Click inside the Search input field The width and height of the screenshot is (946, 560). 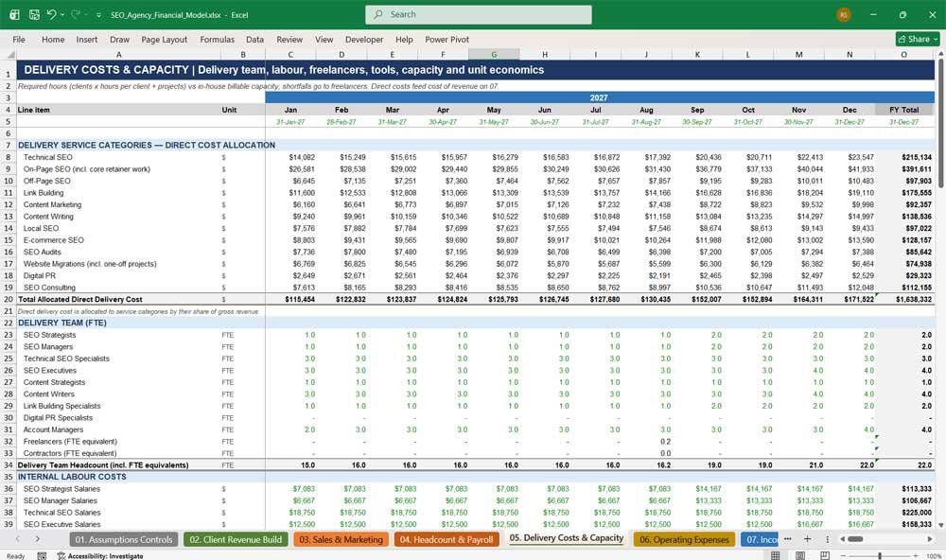[479, 14]
